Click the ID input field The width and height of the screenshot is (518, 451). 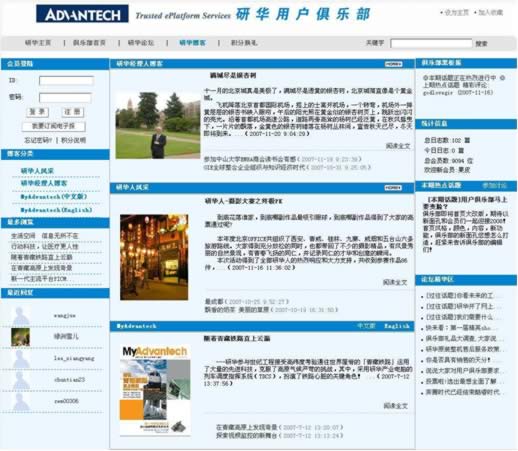pos(66,80)
